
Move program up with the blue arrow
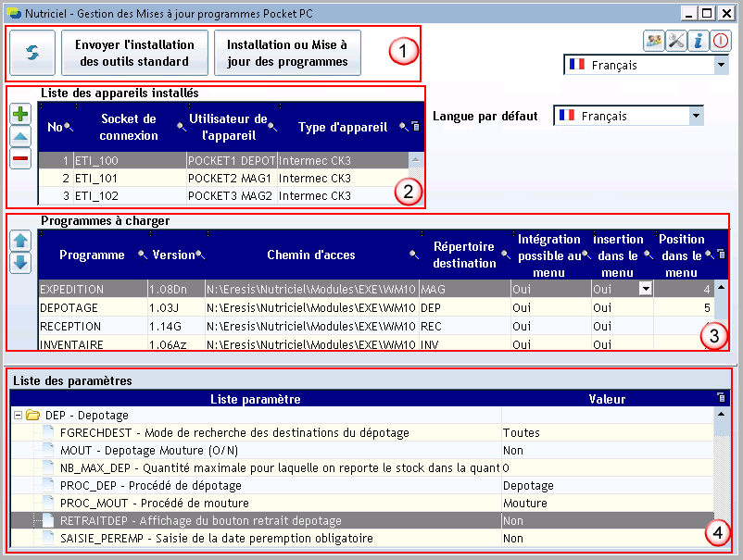point(20,241)
